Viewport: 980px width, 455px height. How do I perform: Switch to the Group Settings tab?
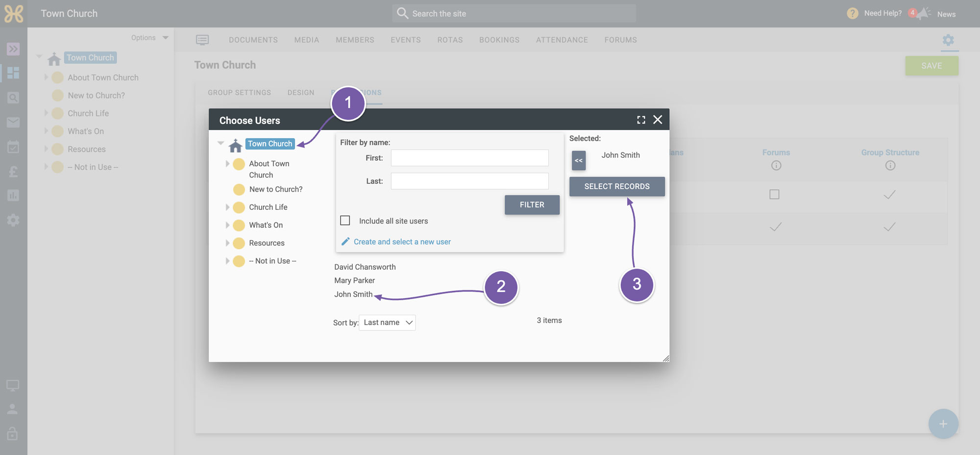pos(239,93)
